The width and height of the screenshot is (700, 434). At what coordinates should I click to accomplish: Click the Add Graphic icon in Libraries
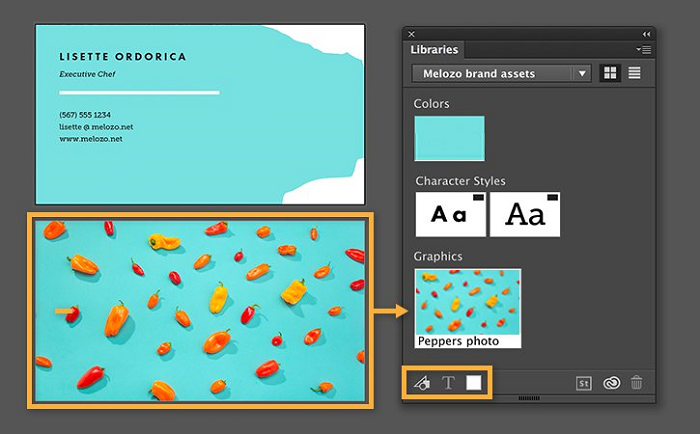click(x=422, y=383)
